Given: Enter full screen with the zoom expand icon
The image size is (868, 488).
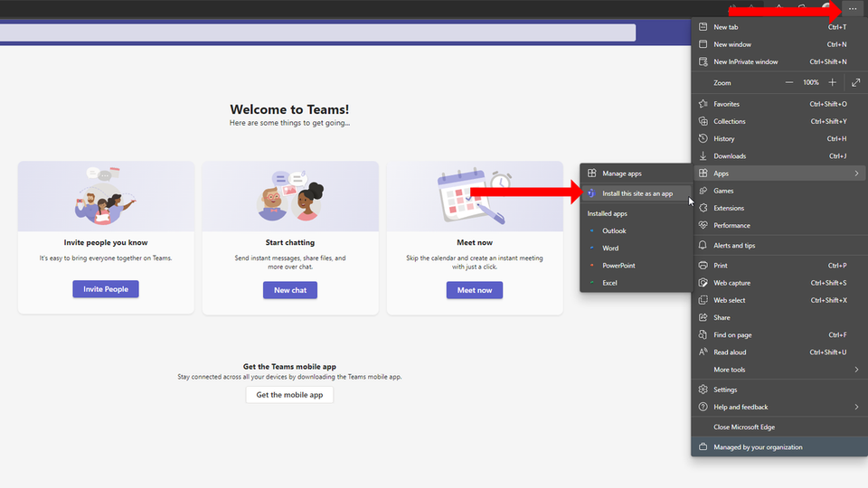Looking at the screenshot, I should [x=856, y=82].
